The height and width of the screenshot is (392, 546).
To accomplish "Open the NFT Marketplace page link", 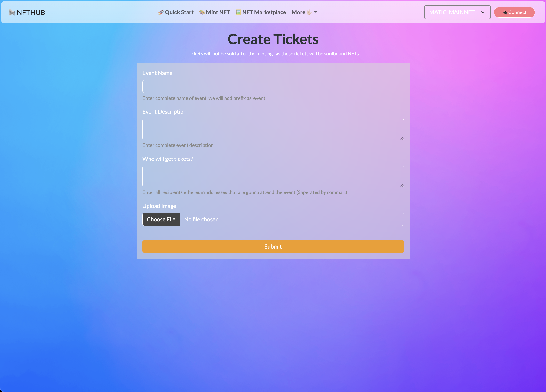I will click(264, 12).
